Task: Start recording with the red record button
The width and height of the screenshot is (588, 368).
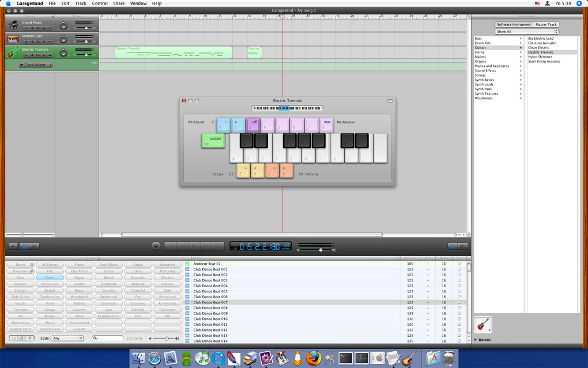Action: [156, 246]
